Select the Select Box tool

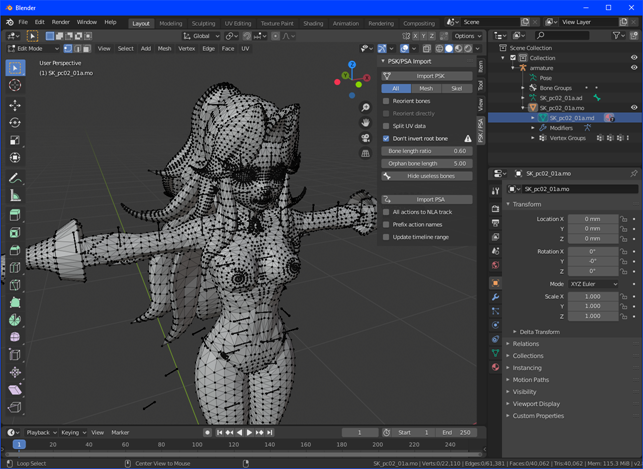point(15,68)
